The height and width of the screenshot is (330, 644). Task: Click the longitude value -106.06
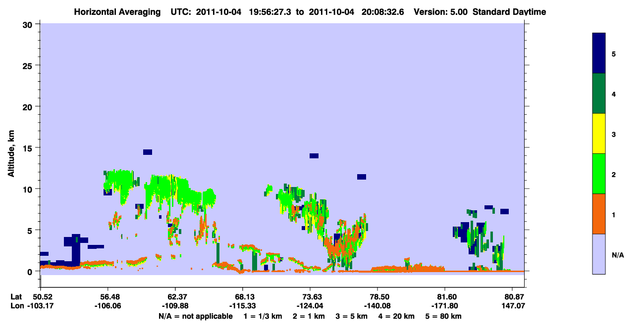pyautogui.click(x=108, y=306)
